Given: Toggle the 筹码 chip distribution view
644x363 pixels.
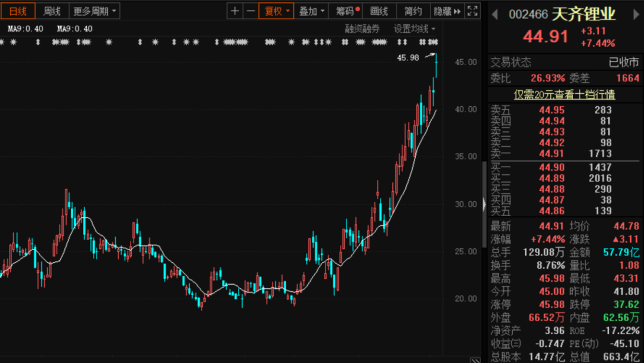Looking at the screenshot, I should (345, 11).
